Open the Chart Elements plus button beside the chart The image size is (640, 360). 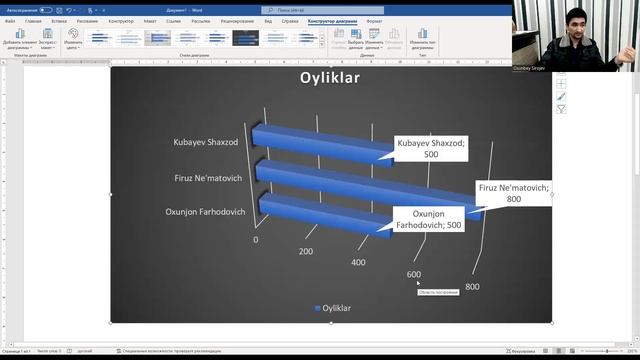(561, 84)
